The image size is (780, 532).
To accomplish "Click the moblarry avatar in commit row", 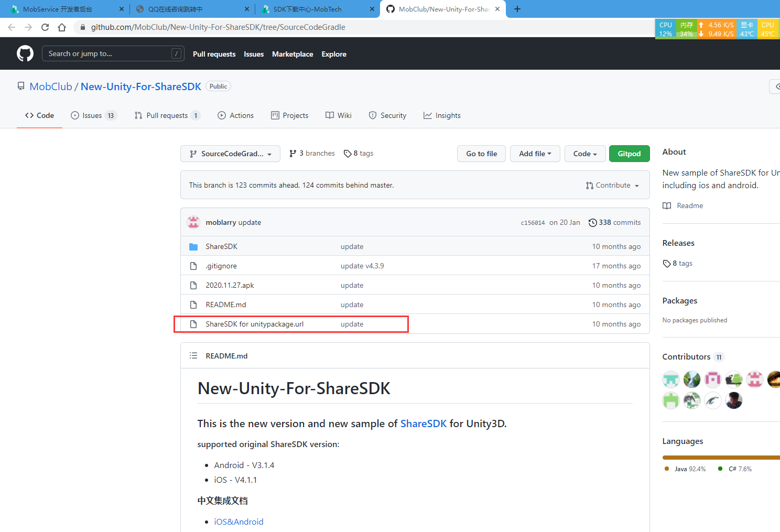I will click(193, 222).
